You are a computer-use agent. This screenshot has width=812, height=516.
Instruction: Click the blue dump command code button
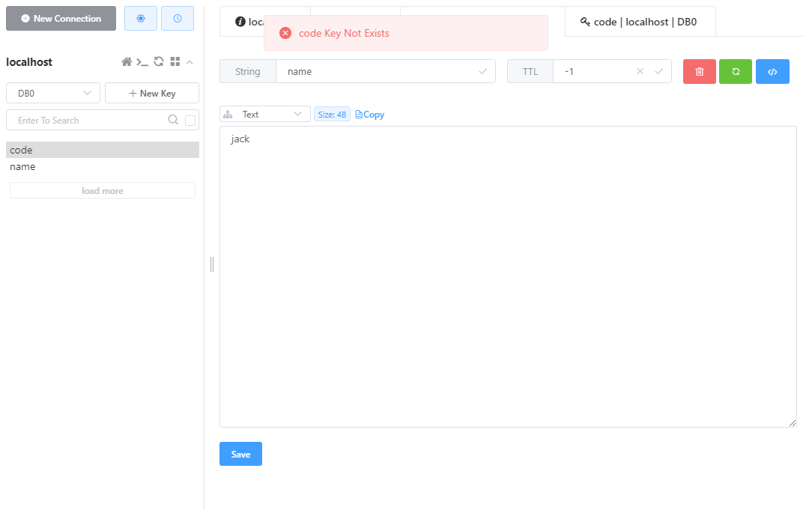pyautogui.click(x=772, y=71)
